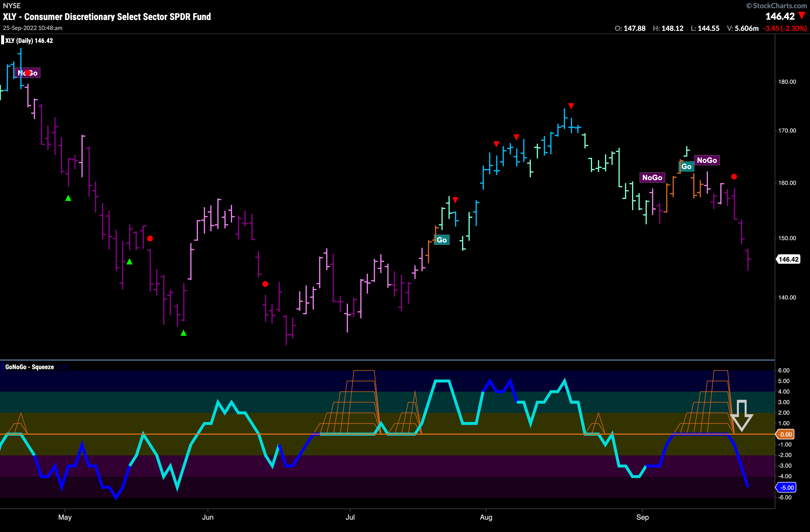810x532 pixels.
Task: Click the NoGo label after September Go
Action: pyautogui.click(x=707, y=160)
